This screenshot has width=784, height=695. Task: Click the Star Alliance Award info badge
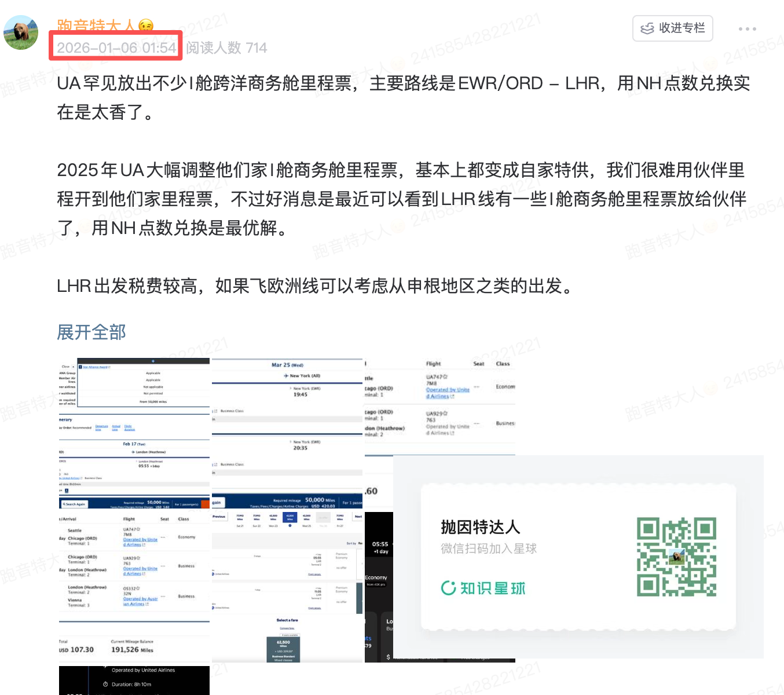coord(80,367)
